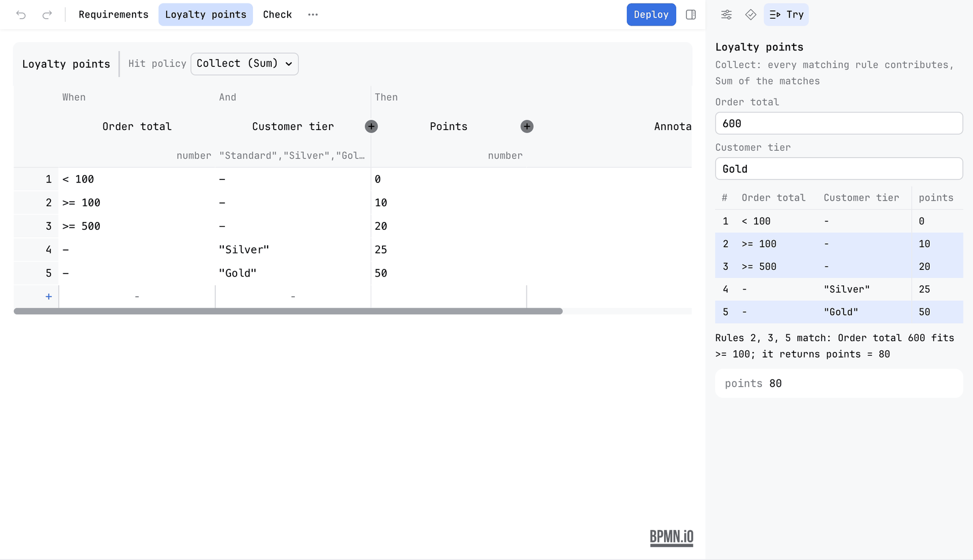This screenshot has height=560, width=973.
Task: Select the '>= 100' cell in rule 2
Action: pyautogui.click(x=137, y=202)
